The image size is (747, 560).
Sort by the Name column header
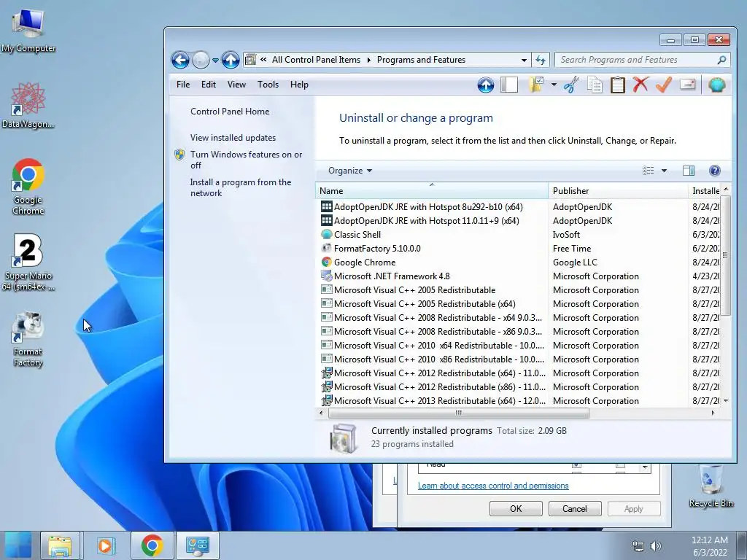432,190
